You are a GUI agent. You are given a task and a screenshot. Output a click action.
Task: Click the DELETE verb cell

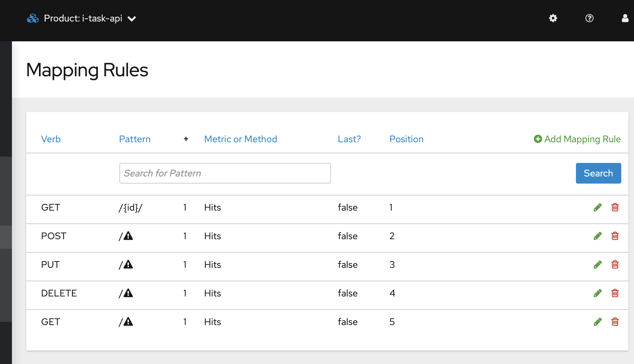pos(59,293)
